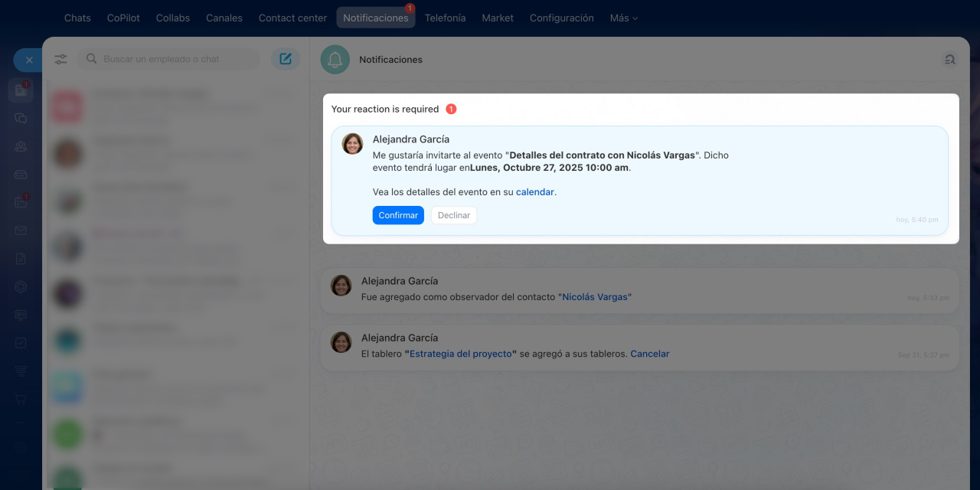Click the chat bubbles sidebar icon

click(x=21, y=119)
